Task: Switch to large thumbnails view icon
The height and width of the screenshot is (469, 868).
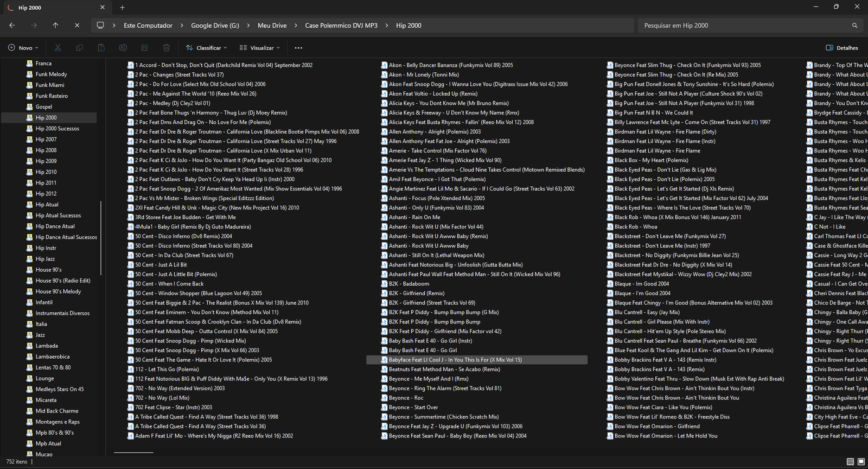Action: [x=861, y=462]
